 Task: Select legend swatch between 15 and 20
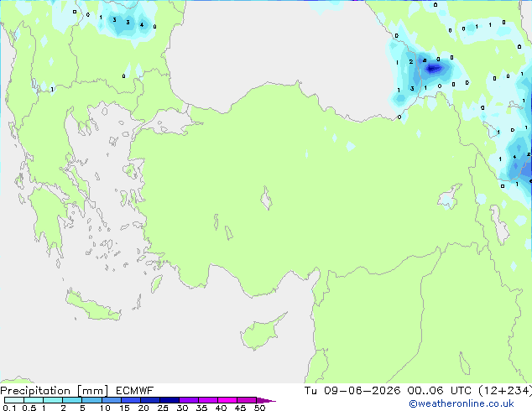[x=130, y=400]
